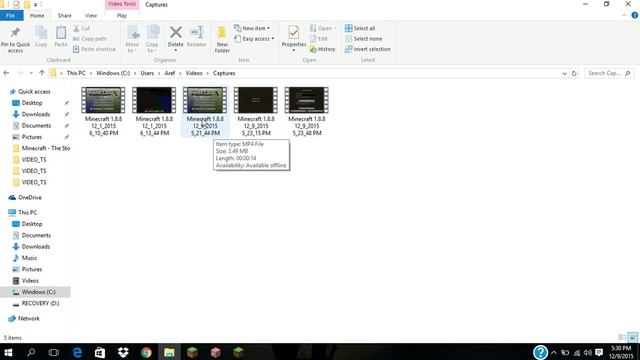Switch to the Home ribbon tab

point(37,16)
